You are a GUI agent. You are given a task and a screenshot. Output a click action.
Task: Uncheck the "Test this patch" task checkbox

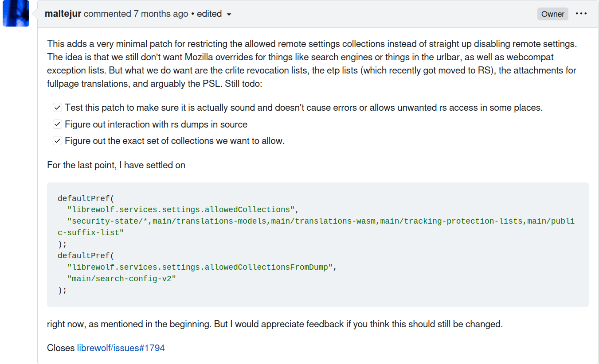pos(57,108)
